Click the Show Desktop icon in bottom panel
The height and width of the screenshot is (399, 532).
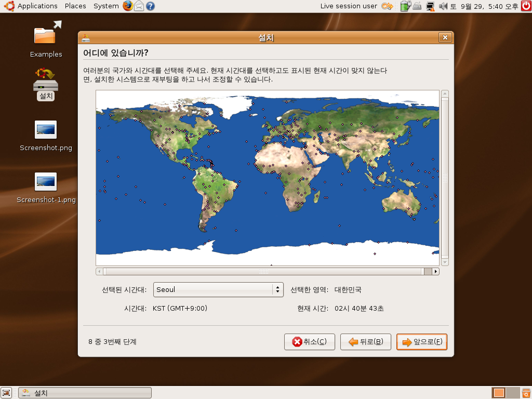tap(6, 393)
